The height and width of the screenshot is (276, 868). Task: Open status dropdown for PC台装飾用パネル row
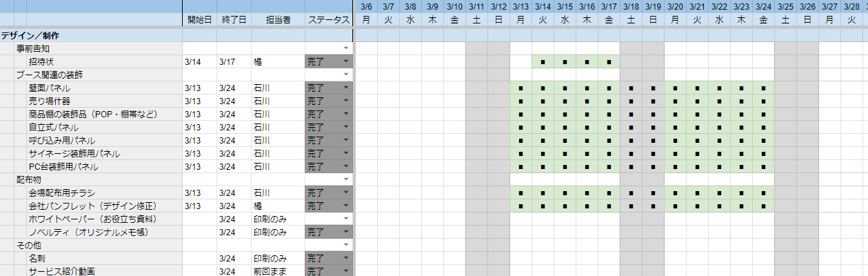pyautogui.click(x=346, y=167)
